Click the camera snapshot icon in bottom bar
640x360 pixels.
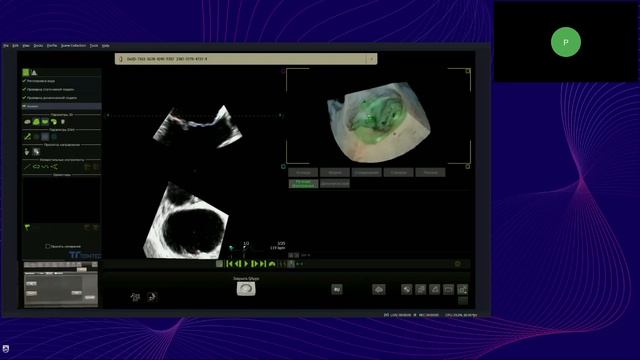(337, 290)
